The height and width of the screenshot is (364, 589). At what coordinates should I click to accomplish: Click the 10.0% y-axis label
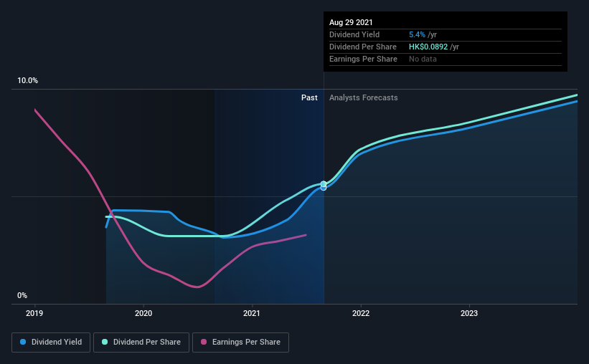tap(27, 81)
